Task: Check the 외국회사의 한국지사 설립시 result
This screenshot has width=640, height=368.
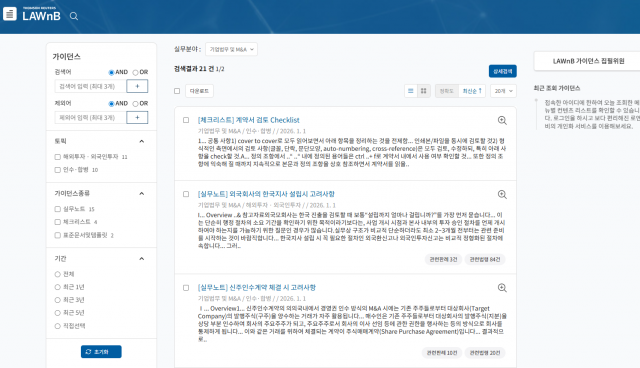Action: pyautogui.click(x=186, y=194)
